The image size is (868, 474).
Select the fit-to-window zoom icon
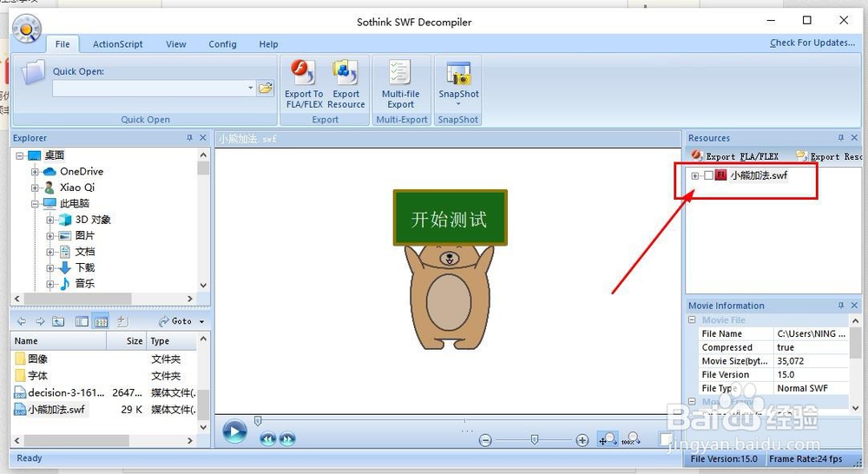click(x=608, y=439)
